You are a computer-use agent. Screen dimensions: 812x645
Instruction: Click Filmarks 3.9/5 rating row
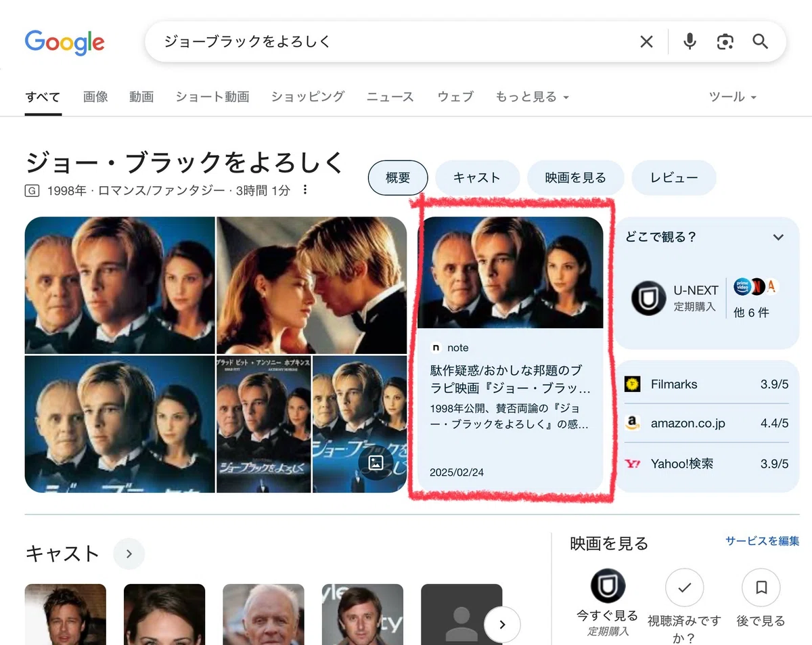coord(706,384)
